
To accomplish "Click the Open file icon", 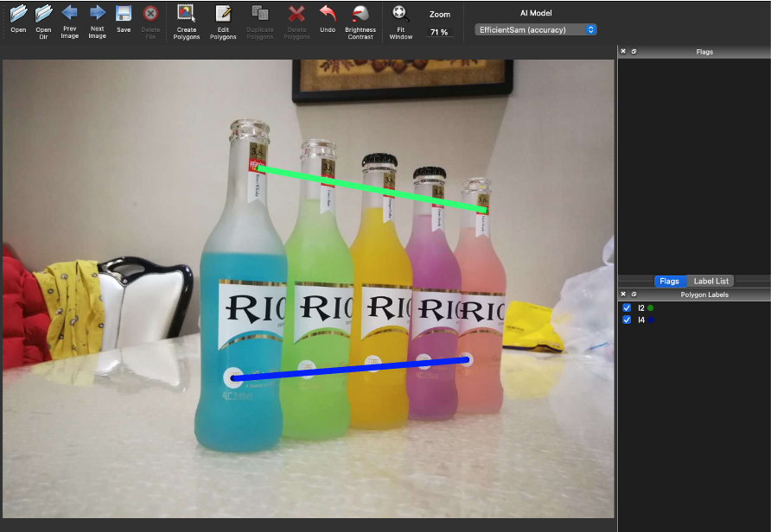I will pos(18,15).
